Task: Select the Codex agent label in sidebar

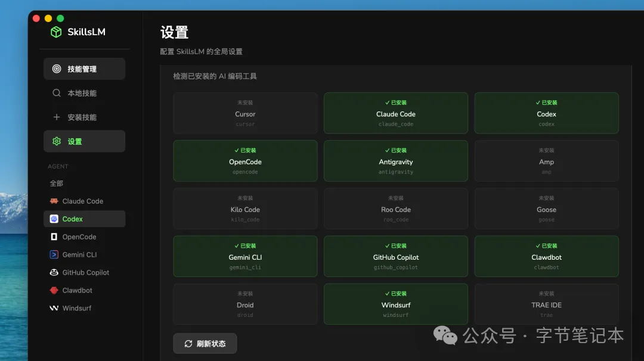Action: [72, 219]
